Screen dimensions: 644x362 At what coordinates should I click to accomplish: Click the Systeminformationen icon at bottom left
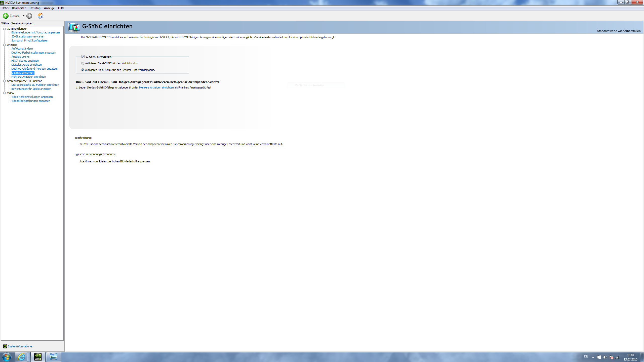(x=5, y=346)
